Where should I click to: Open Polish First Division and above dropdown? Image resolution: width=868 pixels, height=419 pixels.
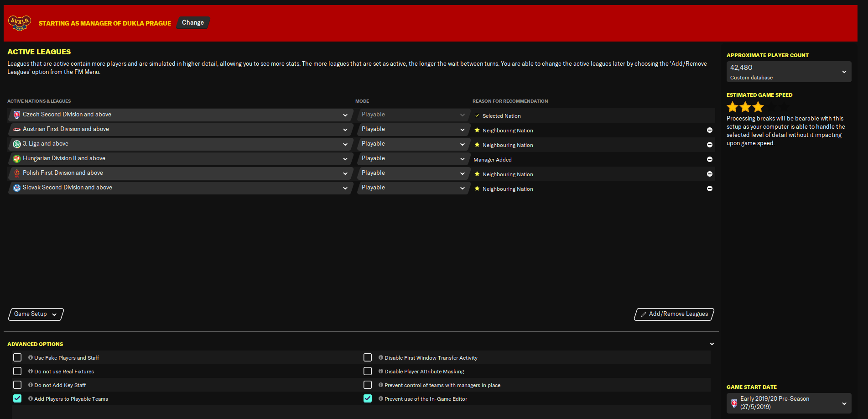tap(181, 173)
